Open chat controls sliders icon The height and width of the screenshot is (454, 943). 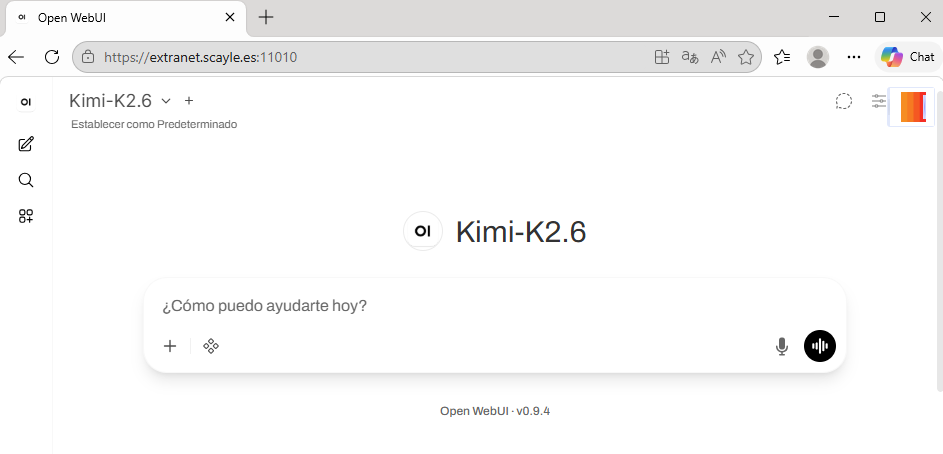[879, 101]
